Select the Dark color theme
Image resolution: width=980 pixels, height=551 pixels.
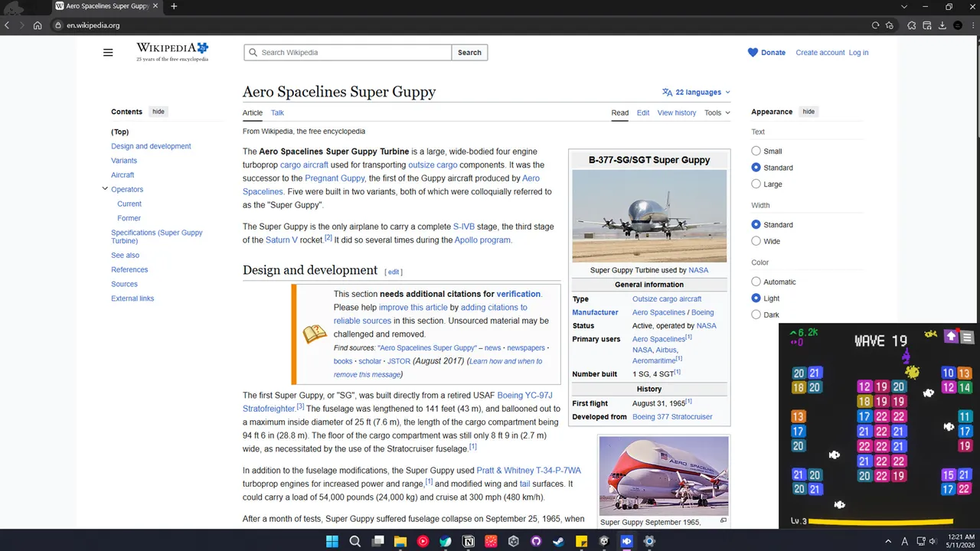756,315
